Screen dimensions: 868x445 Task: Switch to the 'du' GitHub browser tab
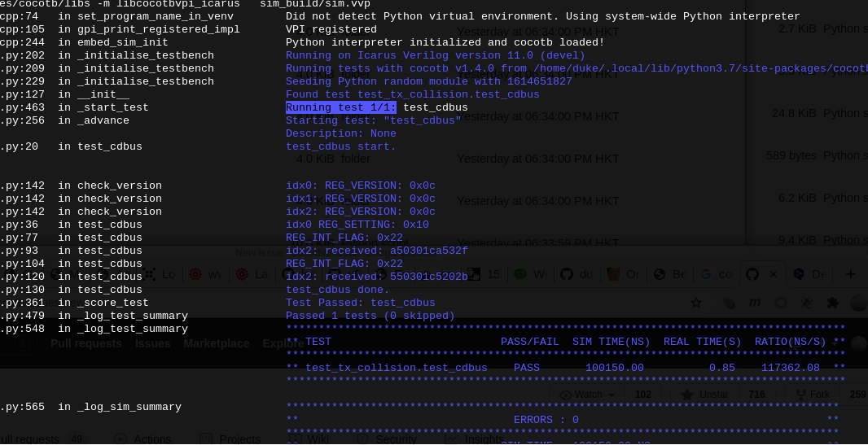pyautogui.click(x=576, y=274)
